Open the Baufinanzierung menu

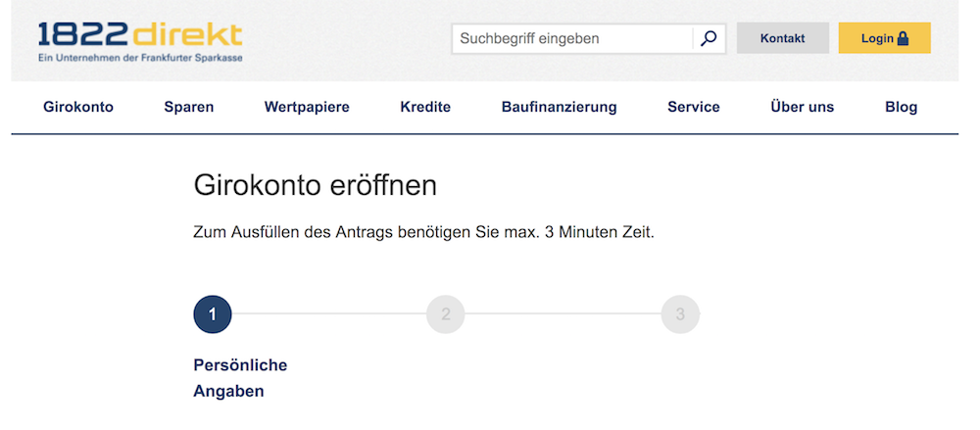click(560, 107)
